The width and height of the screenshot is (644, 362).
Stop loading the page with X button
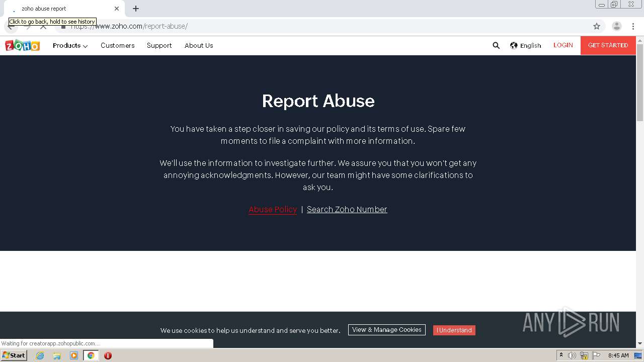[x=43, y=26]
